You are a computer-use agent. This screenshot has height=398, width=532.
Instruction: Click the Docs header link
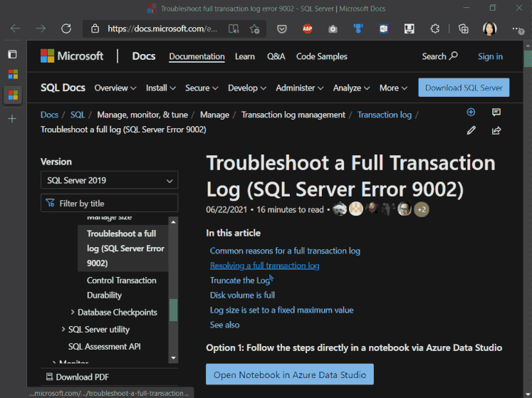click(x=144, y=56)
